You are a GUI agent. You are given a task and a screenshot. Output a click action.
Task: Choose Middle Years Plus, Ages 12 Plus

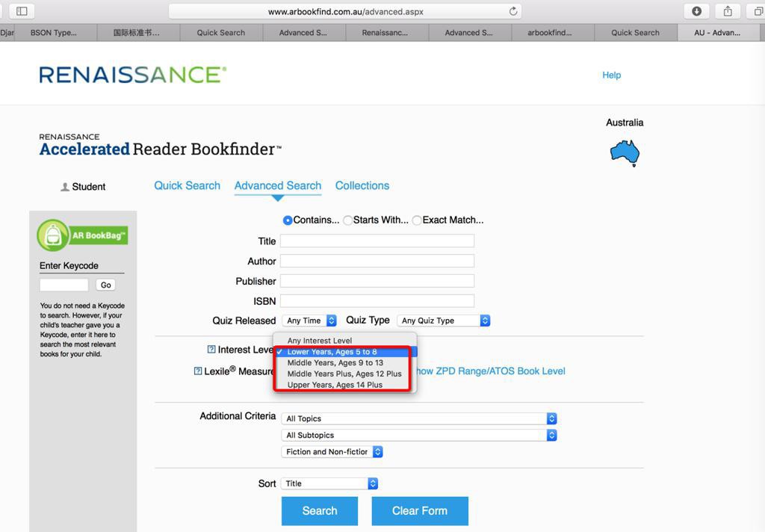coord(344,374)
